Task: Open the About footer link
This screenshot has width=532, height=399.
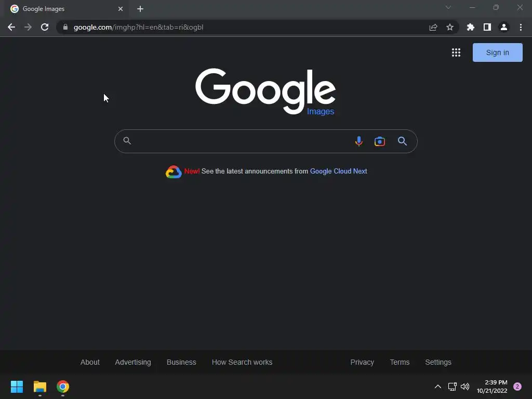Action: (90, 362)
